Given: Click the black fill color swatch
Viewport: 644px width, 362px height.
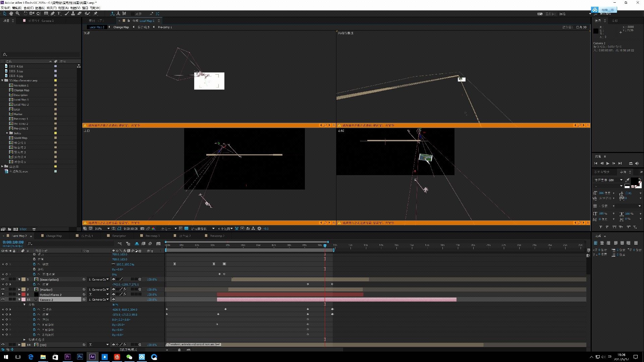Looking at the screenshot, I should click(635, 181).
